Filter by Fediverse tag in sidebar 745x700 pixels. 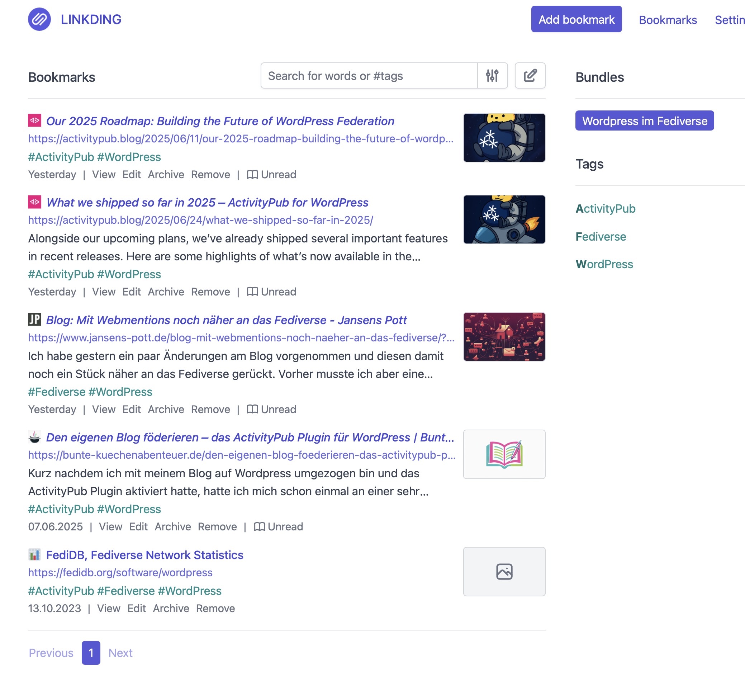[601, 237]
